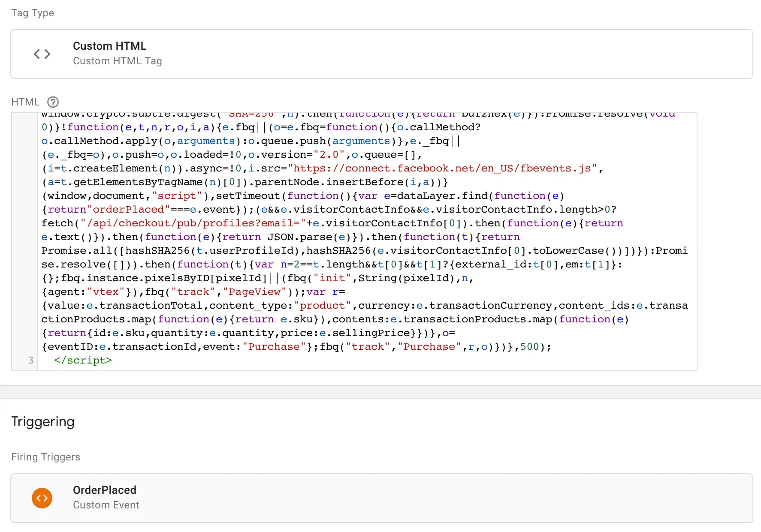Click the Firing Triggers label
Viewport: 761px width, 532px height.
45,457
